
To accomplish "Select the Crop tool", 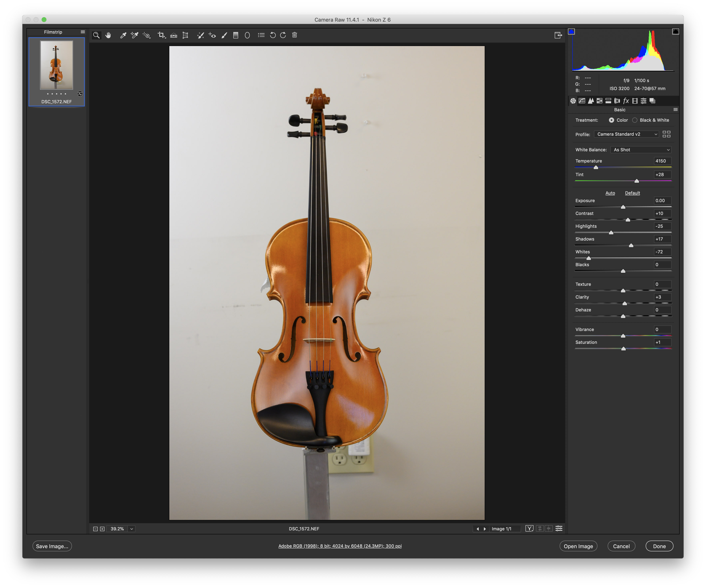I will tap(161, 35).
